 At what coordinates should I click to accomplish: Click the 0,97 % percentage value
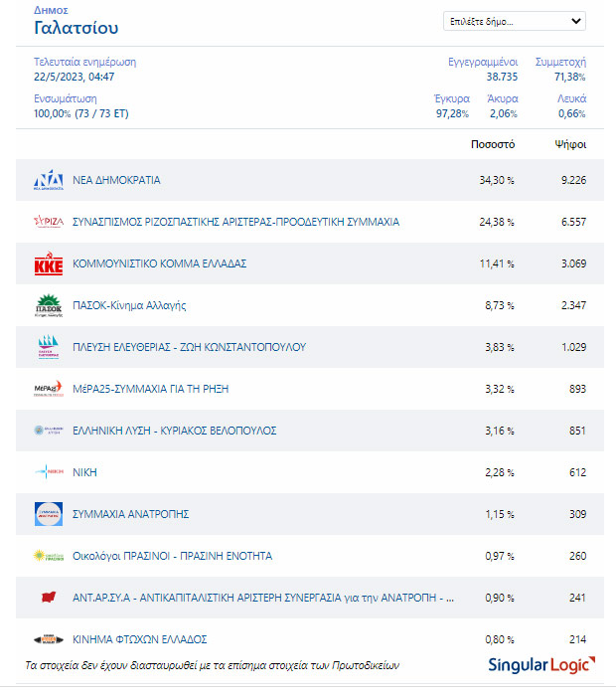point(500,556)
